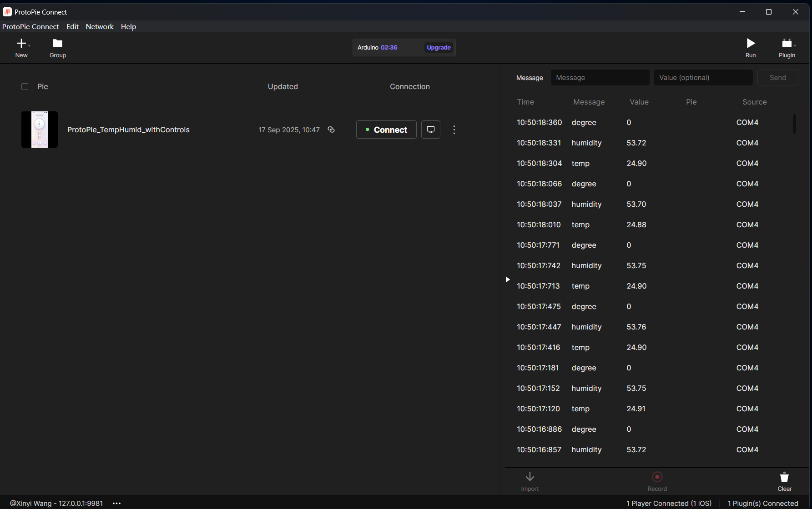Collapse the message panel with arrow
812x509 pixels.
click(508, 279)
